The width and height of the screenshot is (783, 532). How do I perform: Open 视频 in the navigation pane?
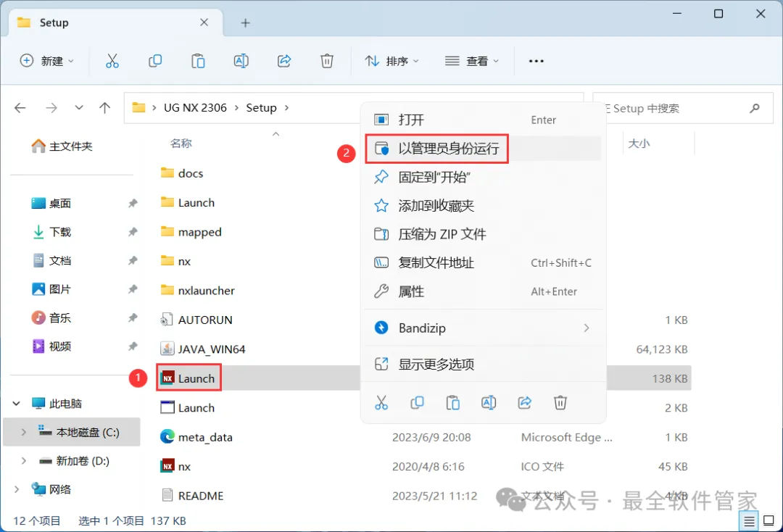(51, 346)
